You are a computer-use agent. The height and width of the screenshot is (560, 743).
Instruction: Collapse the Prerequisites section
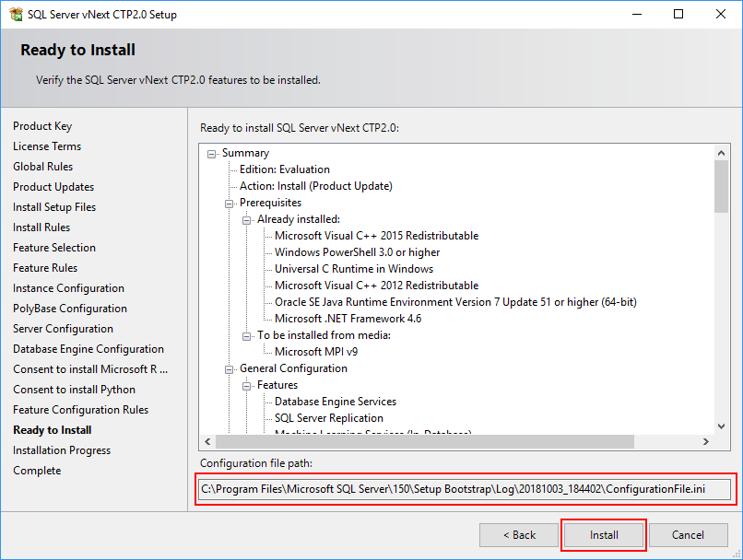[x=228, y=203]
